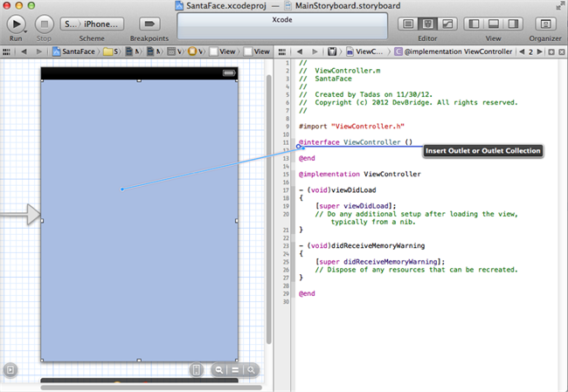The height and width of the screenshot is (392, 568).
Task: Open the Organizer window
Action: tap(545, 24)
